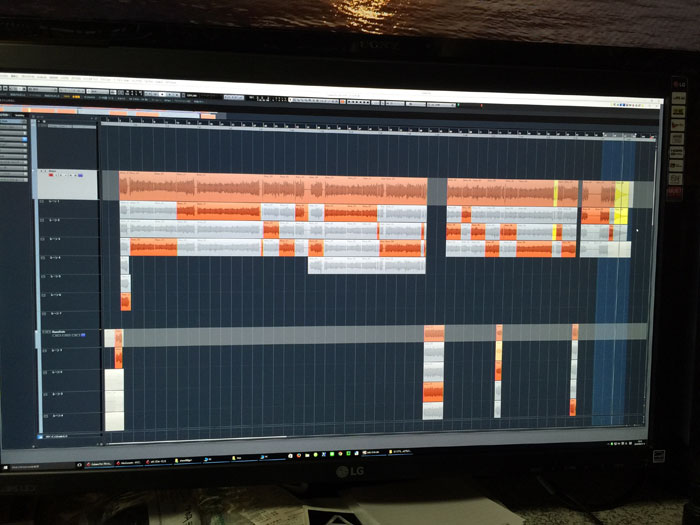700x525 pixels.
Task: Click the project overview strip above the ruler
Action: 107,112
